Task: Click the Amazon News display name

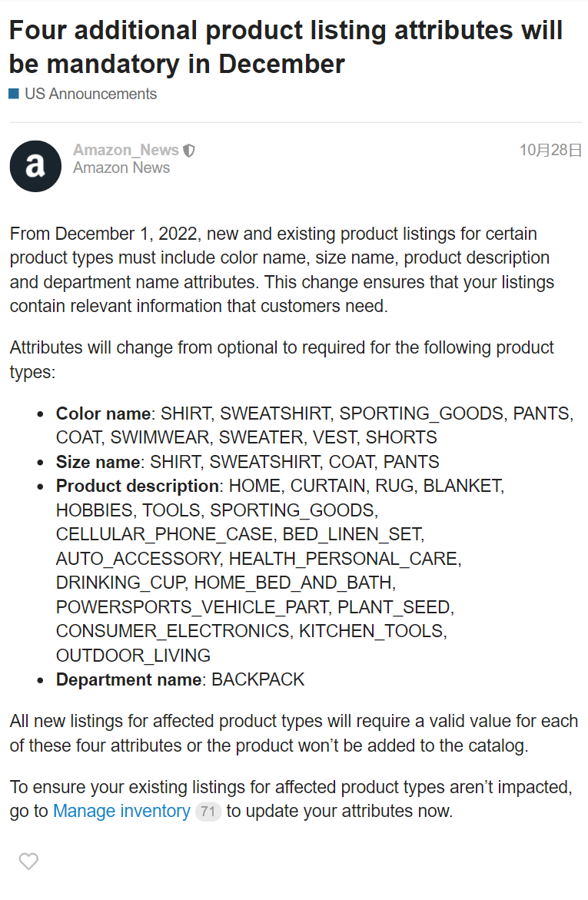Action: [x=121, y=168]
